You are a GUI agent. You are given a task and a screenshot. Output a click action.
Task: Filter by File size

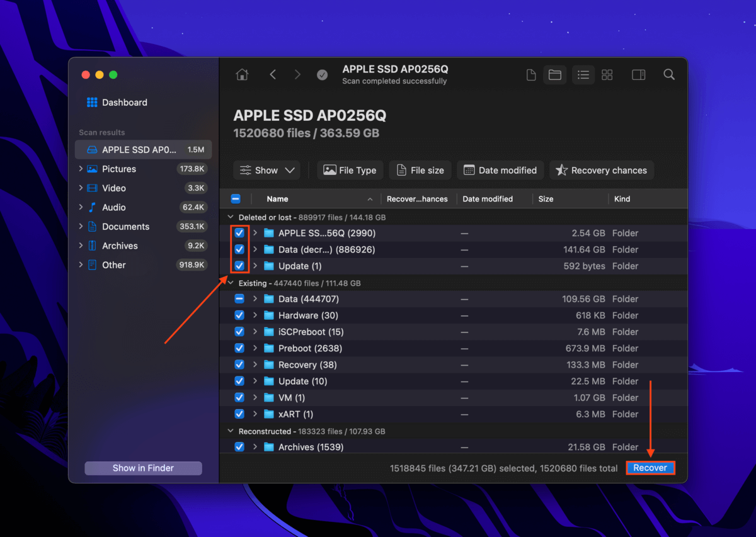point(420,170)
